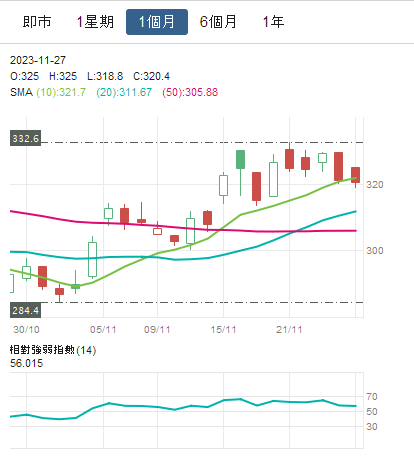Switch to the 1星期 tab

[95, 22]
